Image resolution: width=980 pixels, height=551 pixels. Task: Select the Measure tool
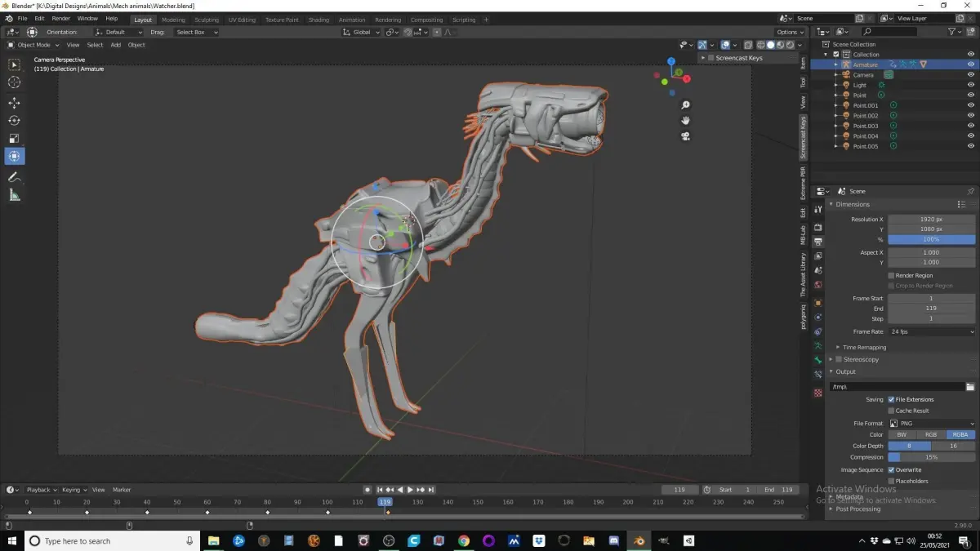click(15, 195)
